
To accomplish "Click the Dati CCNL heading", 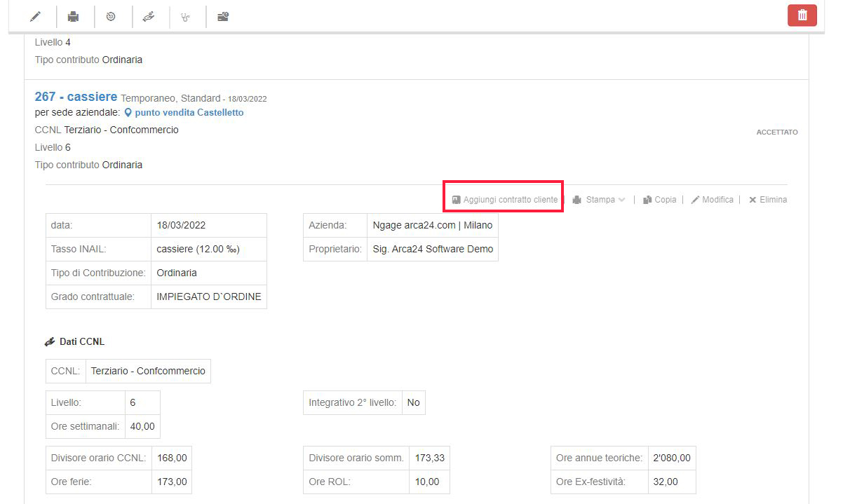I will (82, 342).
